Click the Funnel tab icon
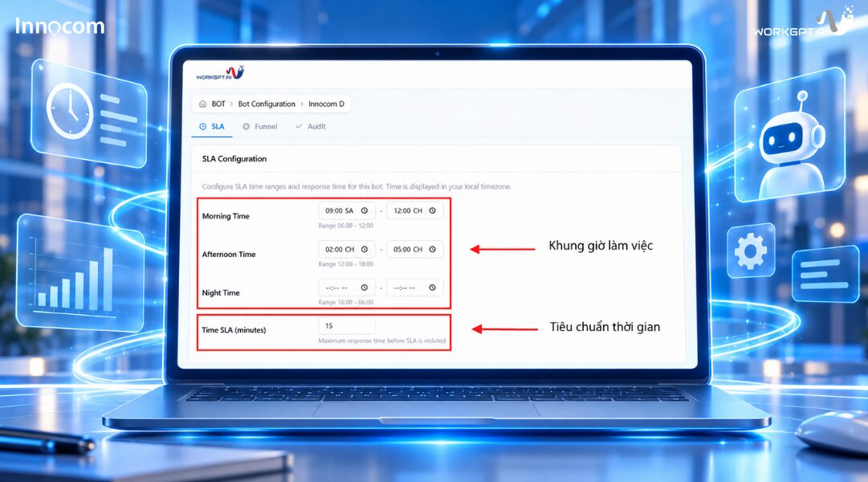This screenshot has height=482, width=868. 247,126
